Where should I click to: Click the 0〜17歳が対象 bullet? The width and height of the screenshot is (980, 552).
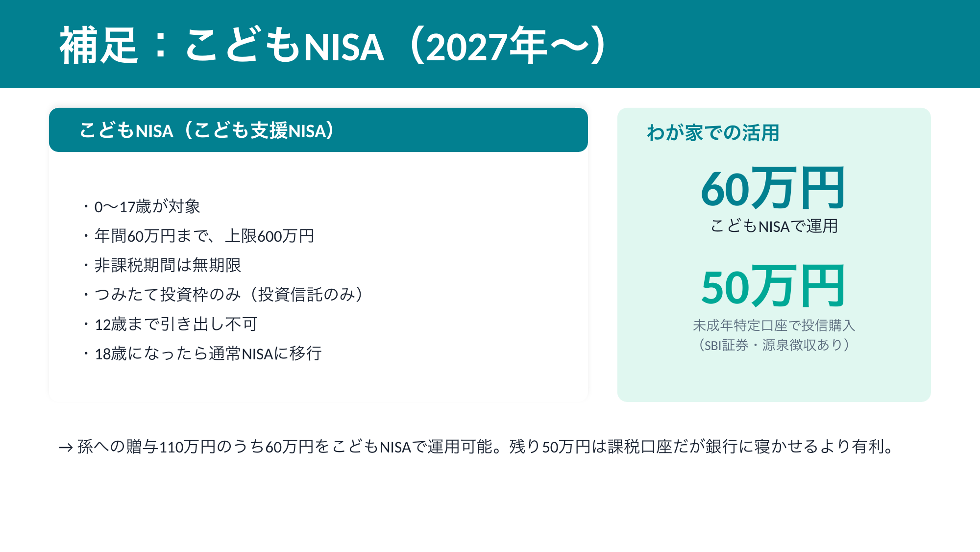(147, 207)
